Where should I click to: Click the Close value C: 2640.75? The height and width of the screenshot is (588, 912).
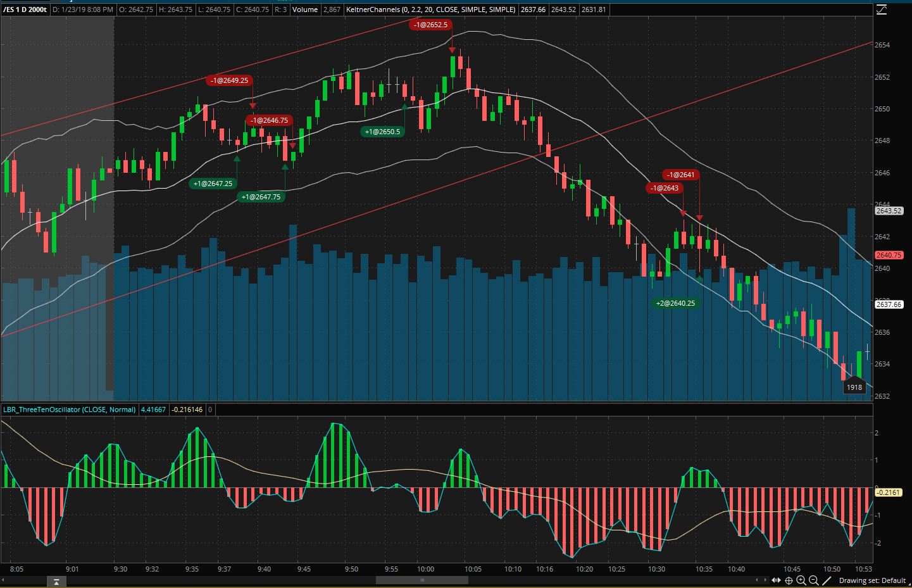252,9
